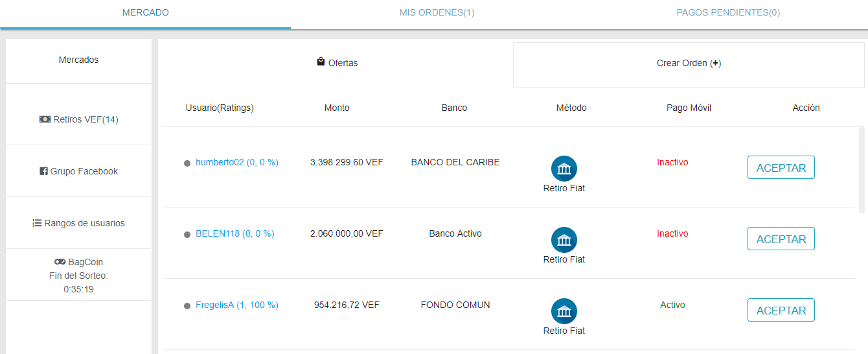
Task: Click the status dot next to humberto02
Action: point(187,163)
